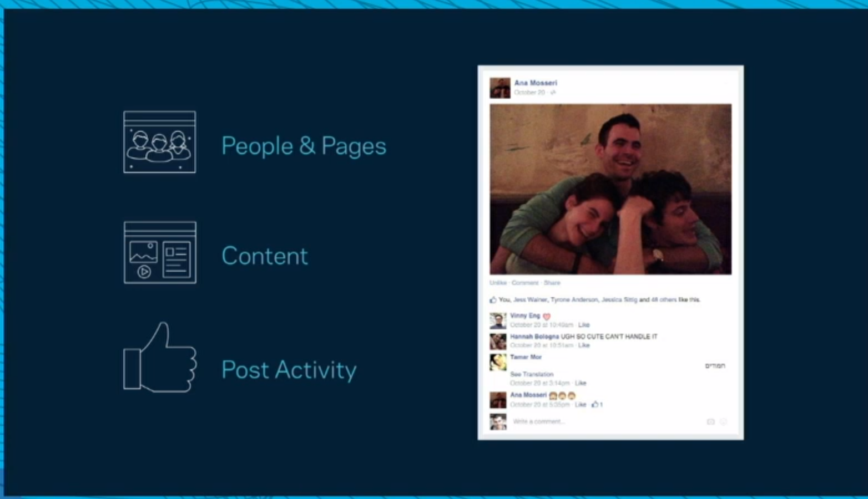Click the camera icon in comment box
This screenshot has height=499, width=868.
[710, 422]
